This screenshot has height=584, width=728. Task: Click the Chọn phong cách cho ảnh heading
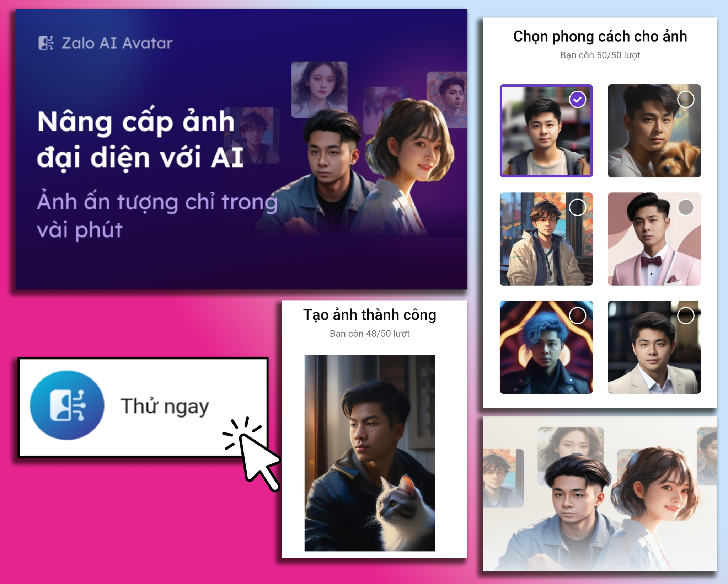(x=600, y=37)
